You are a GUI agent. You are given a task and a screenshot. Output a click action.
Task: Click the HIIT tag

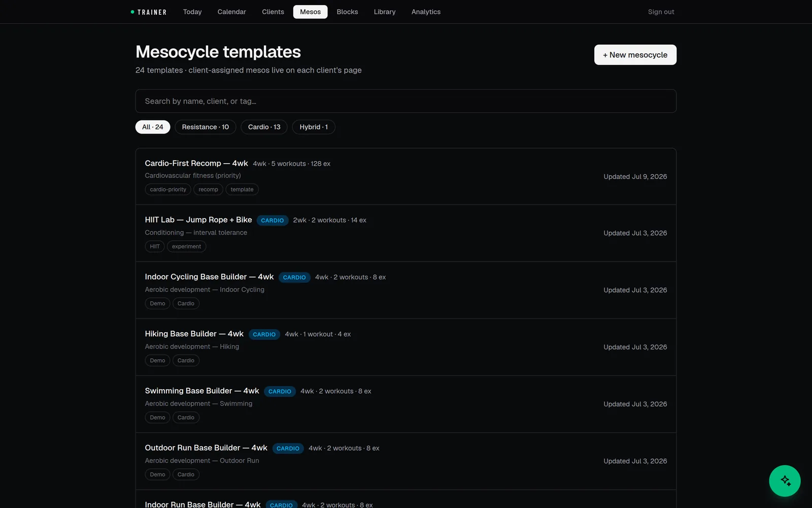pos(155,246)
